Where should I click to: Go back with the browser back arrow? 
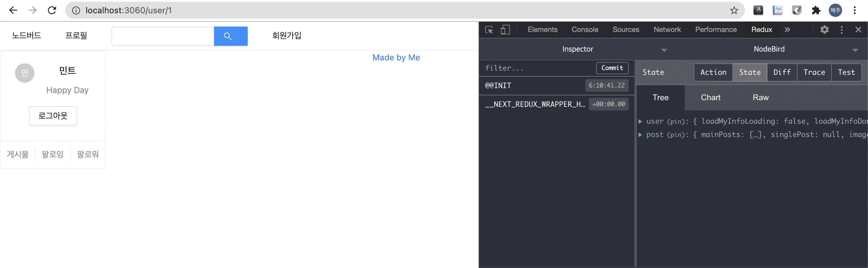click(x=13, y=10)
